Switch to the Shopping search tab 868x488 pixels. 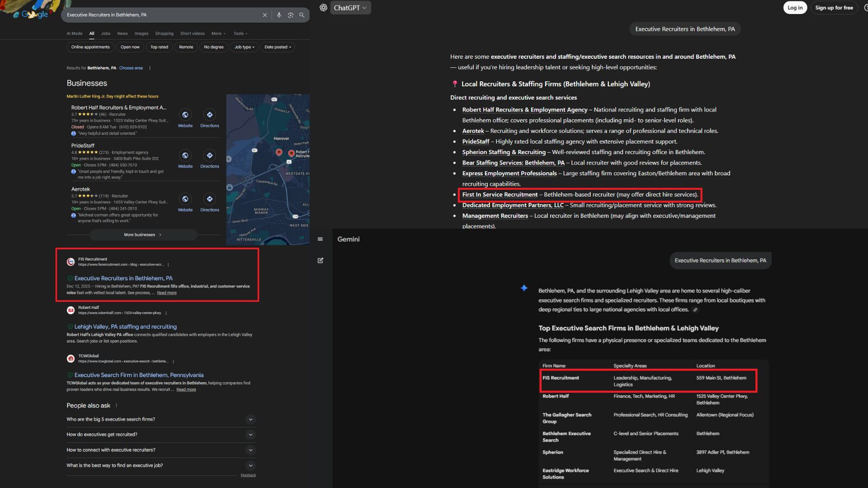(x=164, y=34)
